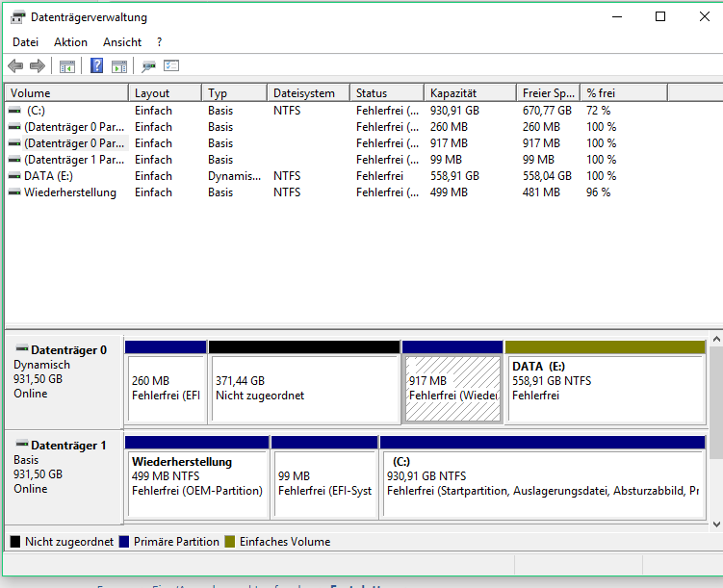Close the Datenträgerverwaltung window
Image resolution: width=723 pixels, height=588 pixels.
click(704, 17)
